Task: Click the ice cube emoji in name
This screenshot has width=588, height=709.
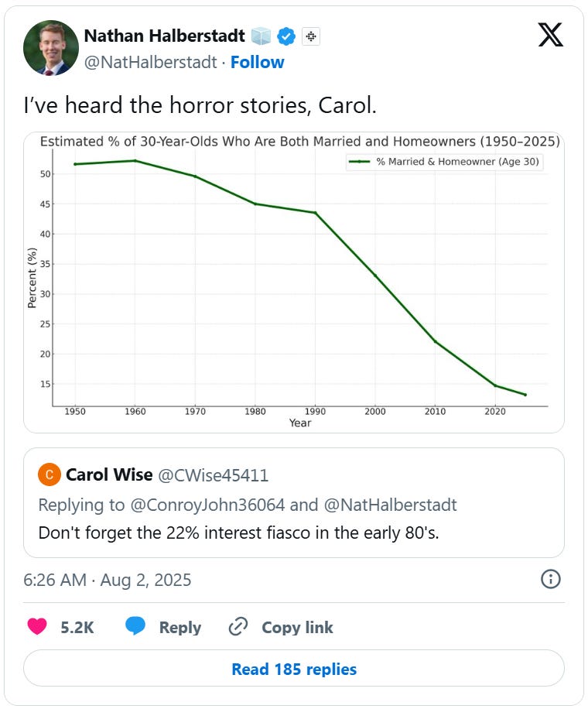Action: coord(262,36)
